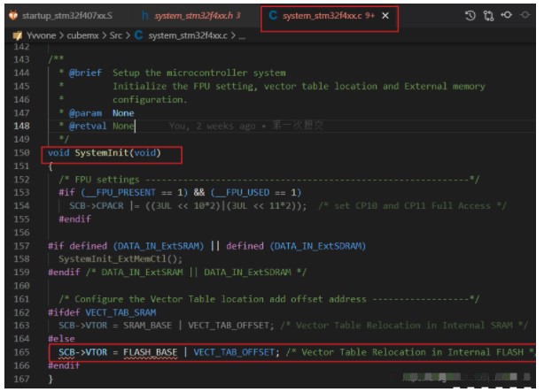
Task: Click cubemx in breadcrumb path
Action: click(x=82, y=35)
